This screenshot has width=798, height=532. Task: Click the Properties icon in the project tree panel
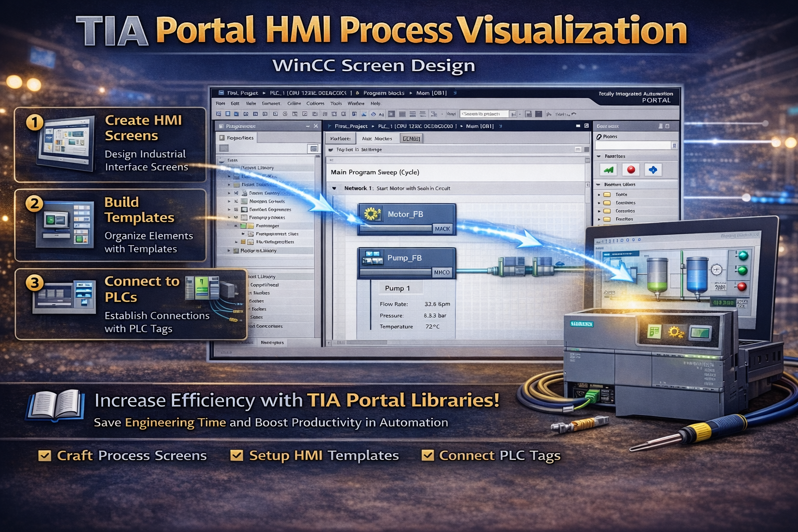point(221,138)
